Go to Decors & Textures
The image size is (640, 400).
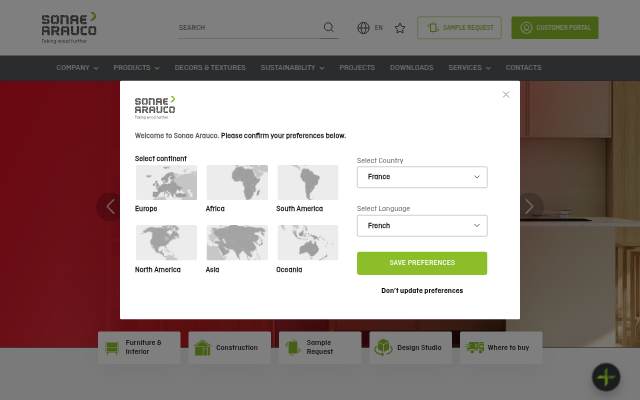210,68
